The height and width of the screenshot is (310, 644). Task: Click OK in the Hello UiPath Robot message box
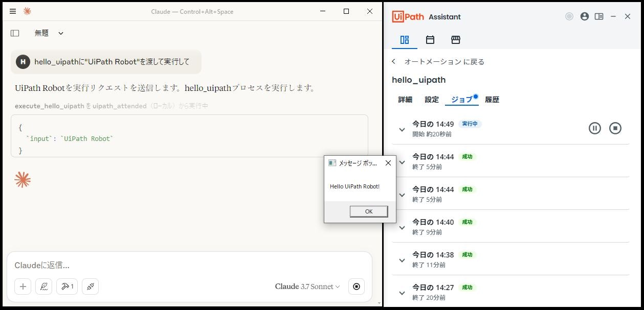[368, 211]
